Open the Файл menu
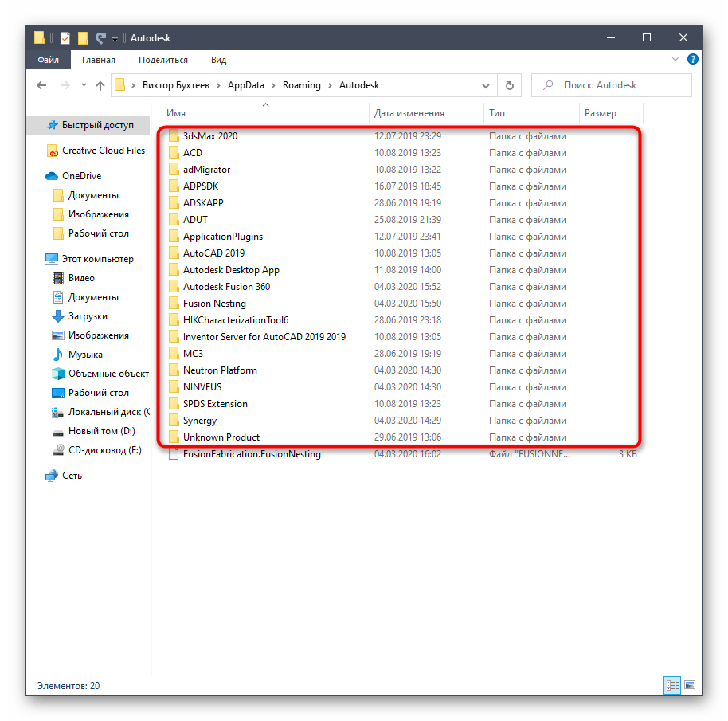The height and width of the screenshot is (721, 728). click(x=49, y=60)
